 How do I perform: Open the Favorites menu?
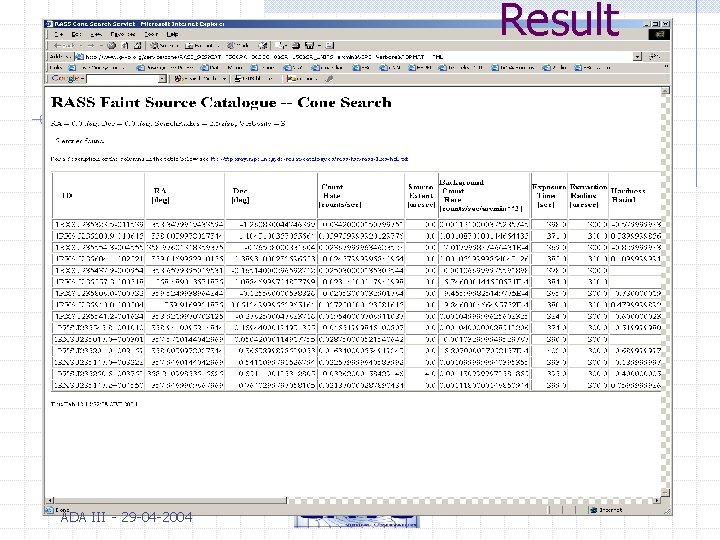(123, 34)
